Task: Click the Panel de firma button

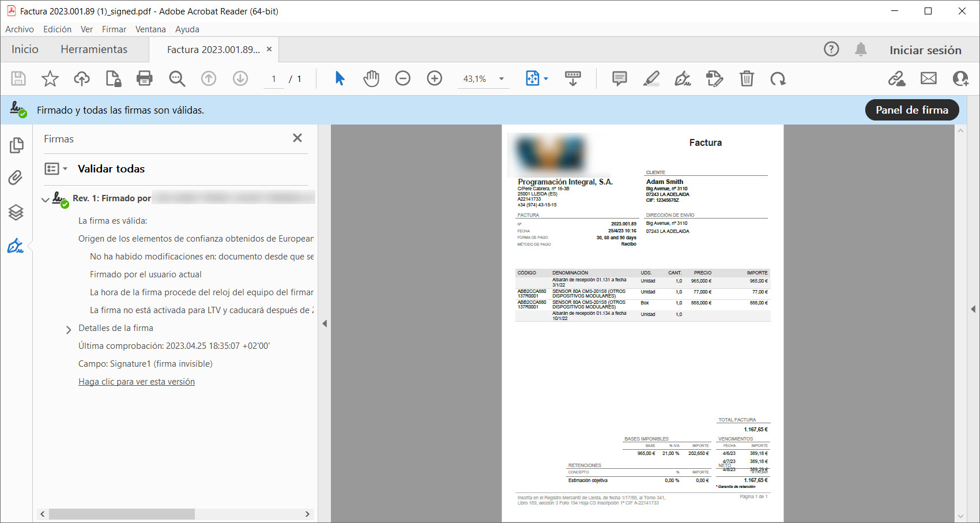Action: pos(911,110)
